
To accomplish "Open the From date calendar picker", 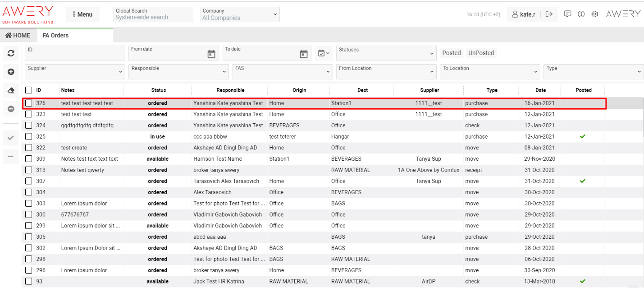I will pos(211,54).
